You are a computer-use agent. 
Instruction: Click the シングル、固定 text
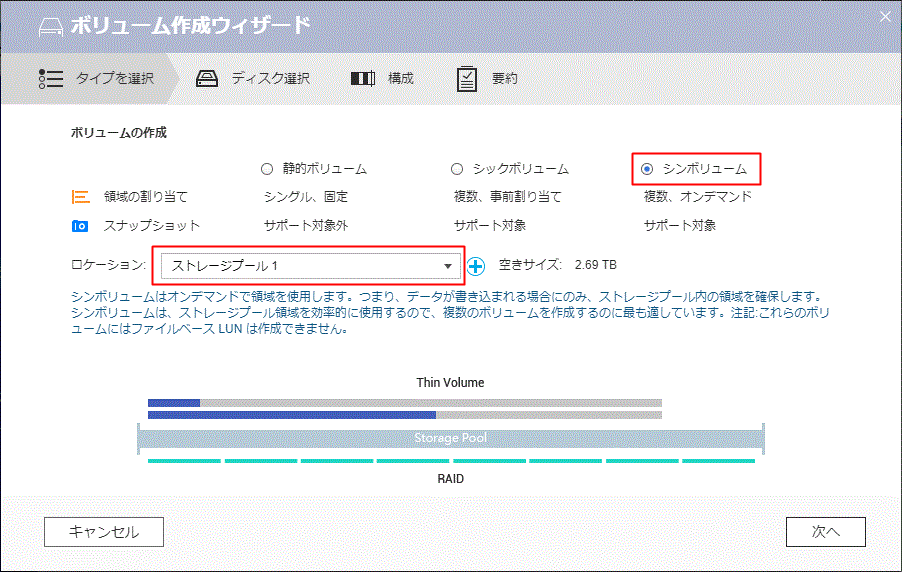[306, 197]
